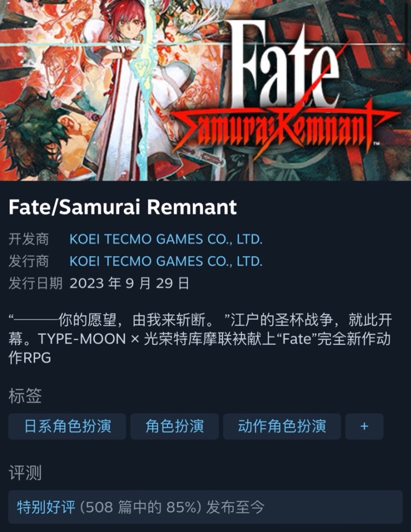Click the 开发商 label
The height and width of the screenshot is (532, 411).
(29, 239)
